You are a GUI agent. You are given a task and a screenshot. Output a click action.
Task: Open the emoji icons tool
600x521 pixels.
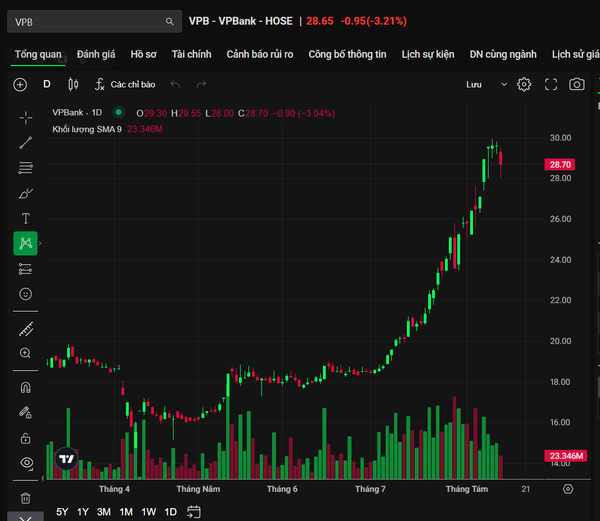[x=26, y=294]
